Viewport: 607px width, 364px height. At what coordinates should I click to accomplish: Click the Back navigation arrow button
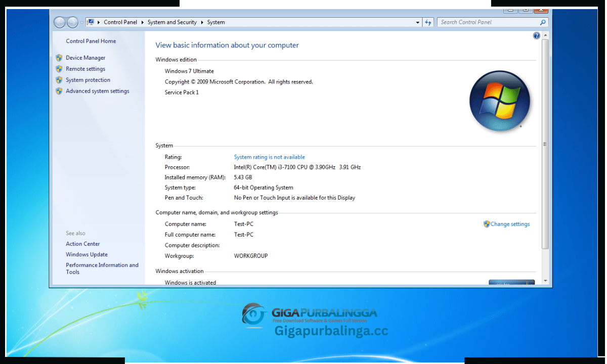[x=60, y=22]
